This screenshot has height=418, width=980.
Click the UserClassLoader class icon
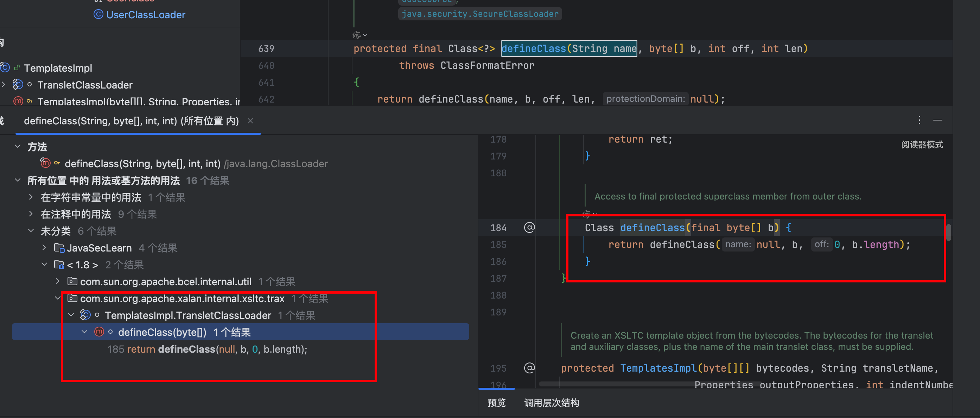click(x=98, y=14)
